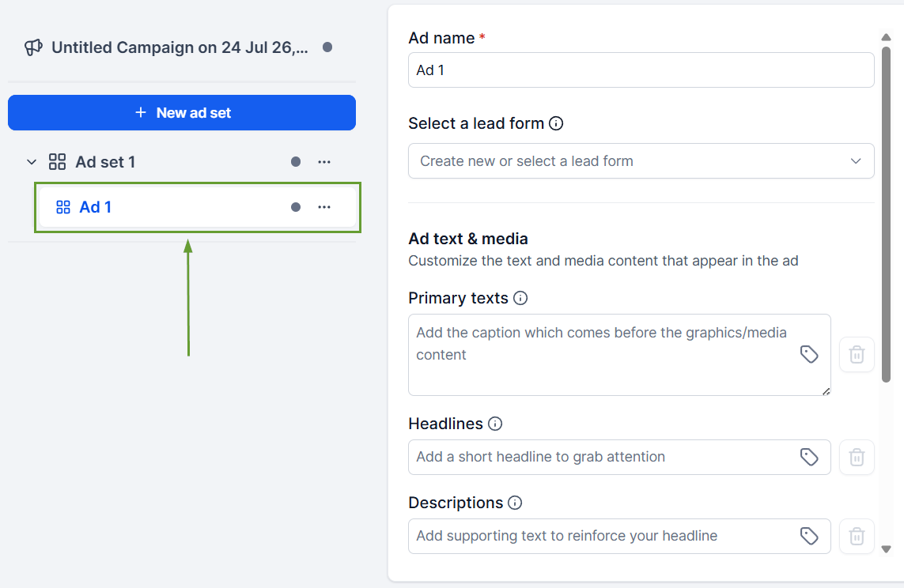Collapse Ad set 1 with chevron
The image size is (904, 588).
click(x=32, y=162)
